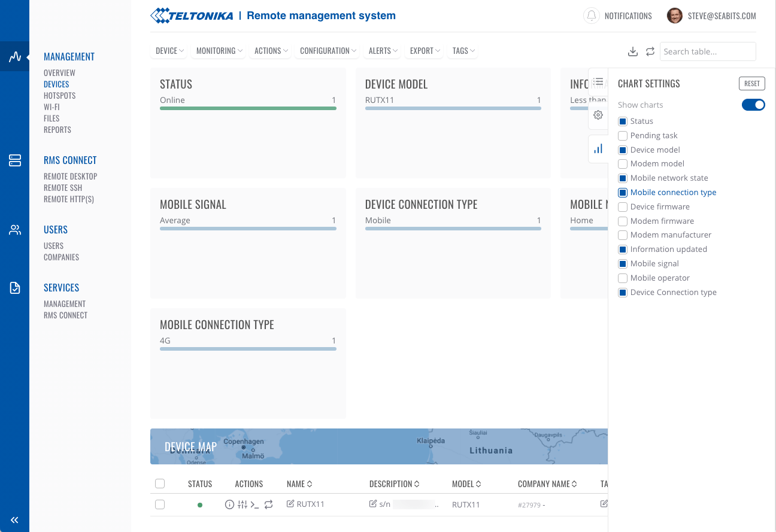
Task: Click the notifications bell icon
Action: coord(592,16)
